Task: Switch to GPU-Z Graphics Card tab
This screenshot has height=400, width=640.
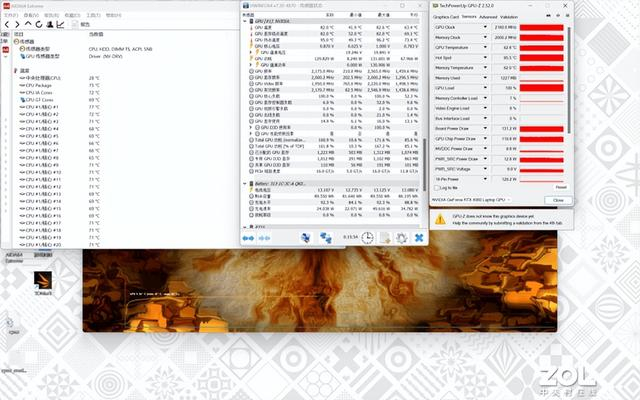Action: (x=446, y=17)
